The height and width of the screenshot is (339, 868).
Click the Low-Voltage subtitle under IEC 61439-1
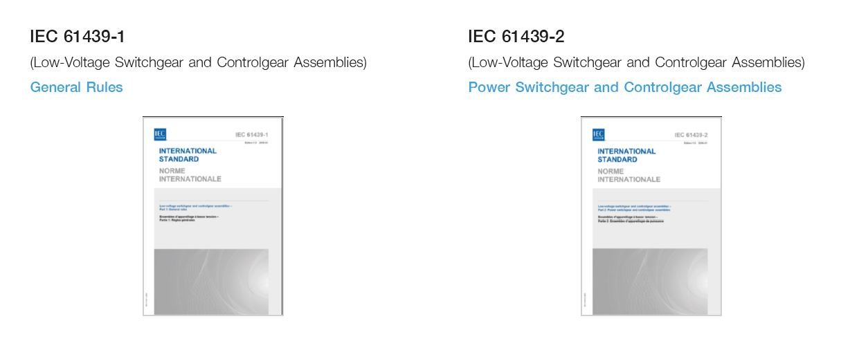(x=198, y=62)
